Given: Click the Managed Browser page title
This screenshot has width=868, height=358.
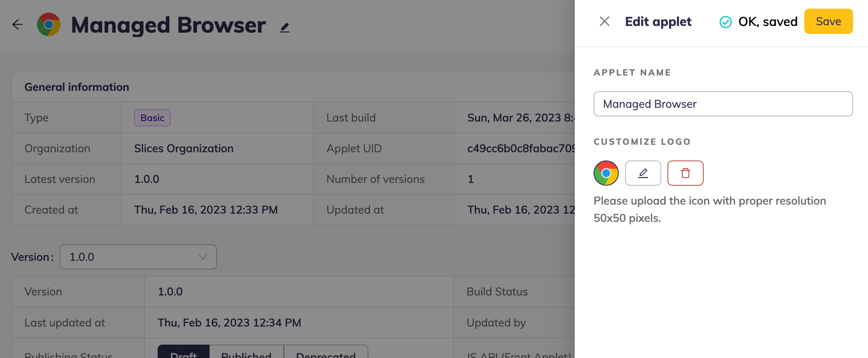Looking at the screenshot, I should click(x=168, y=25).
